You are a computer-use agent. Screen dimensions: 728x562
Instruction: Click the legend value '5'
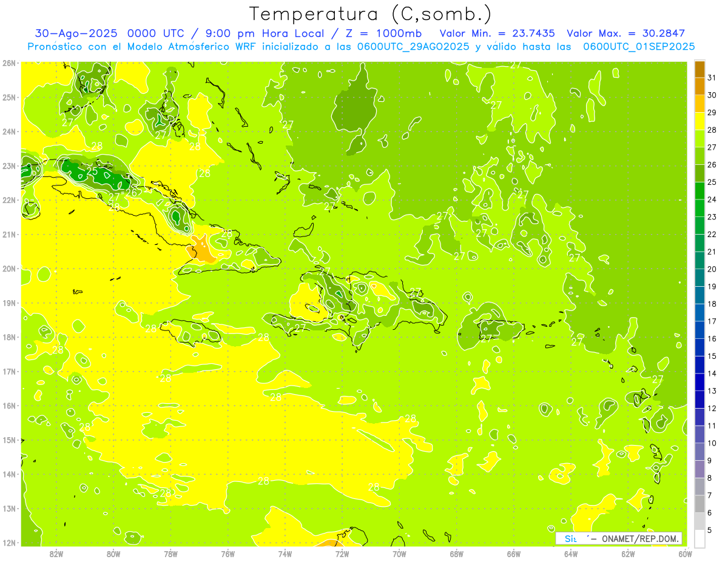(710, 530)
